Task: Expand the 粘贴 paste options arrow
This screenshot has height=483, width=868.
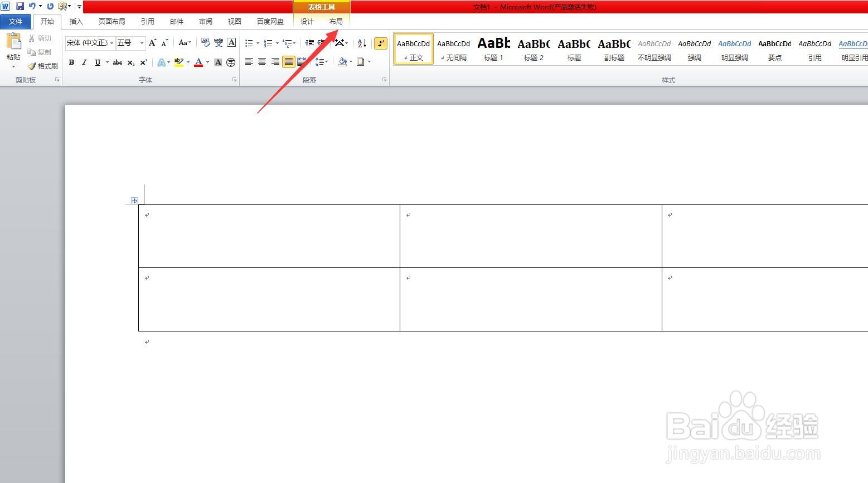Action: (x=13, y=66)
